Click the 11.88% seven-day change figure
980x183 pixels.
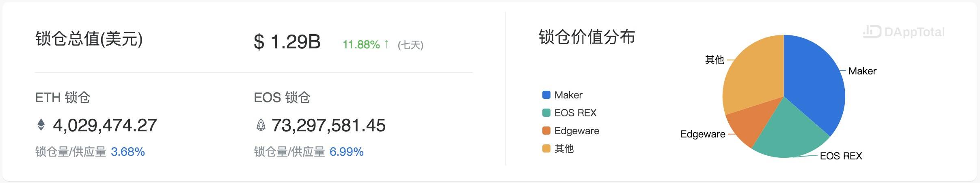(361, 44)
